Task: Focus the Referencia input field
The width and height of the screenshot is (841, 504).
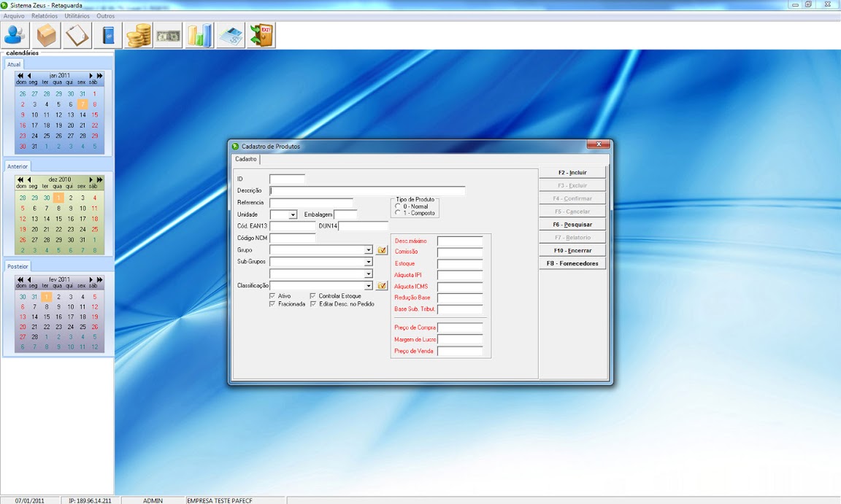Action: 311,203
